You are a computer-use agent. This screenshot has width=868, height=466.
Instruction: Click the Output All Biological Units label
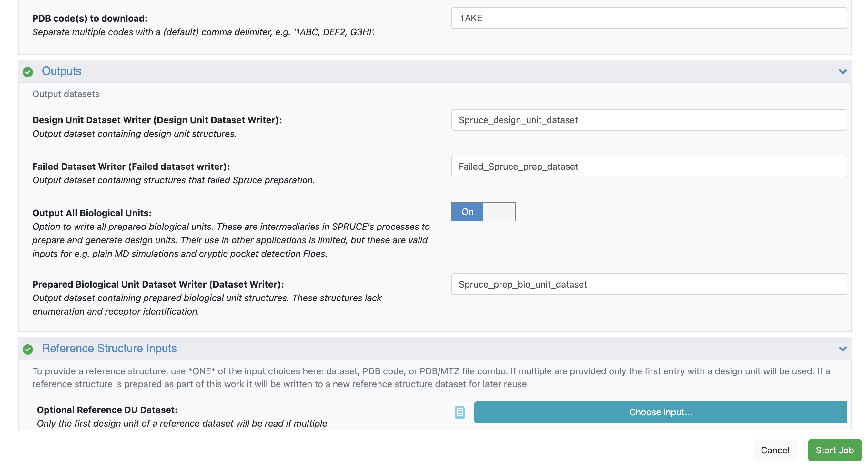(x=92, y=213)
